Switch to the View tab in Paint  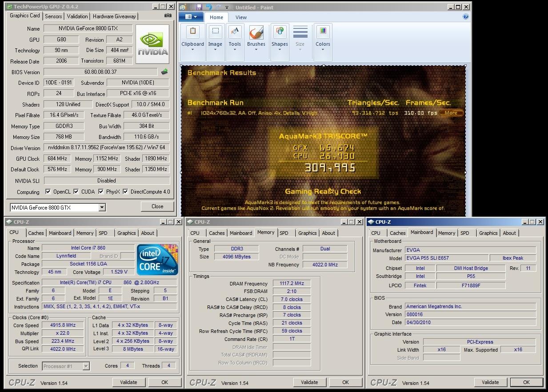click(241, 17)
